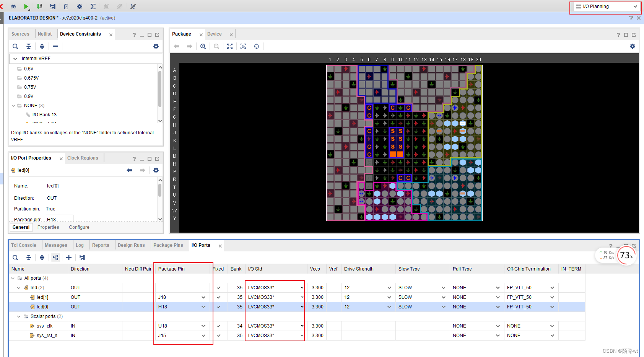
Task: Open I/O Std dropdown for sys_rst_n
Action: [302, 336]
